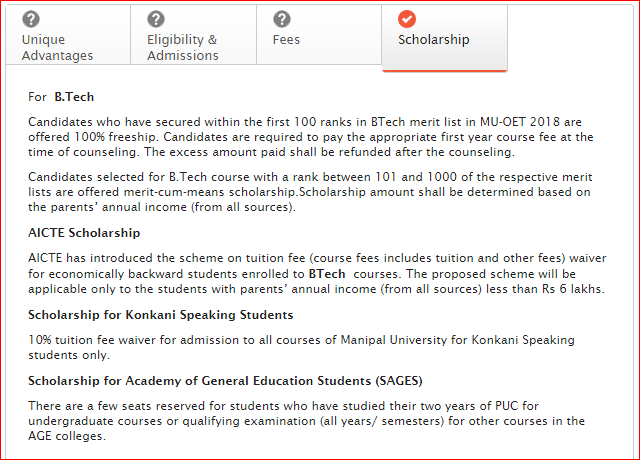
Task: Click the merit-cum-means scholarship paragraph
Action: 310,192
